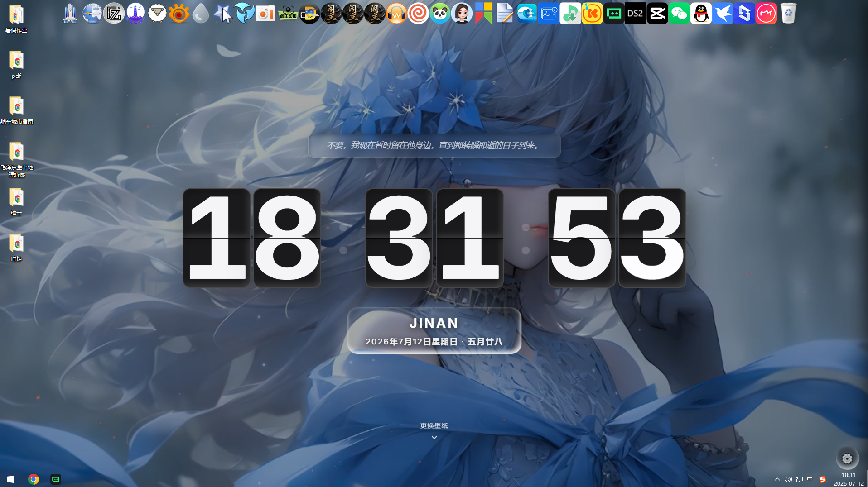Launch the wave and lighthouse app

527,13
